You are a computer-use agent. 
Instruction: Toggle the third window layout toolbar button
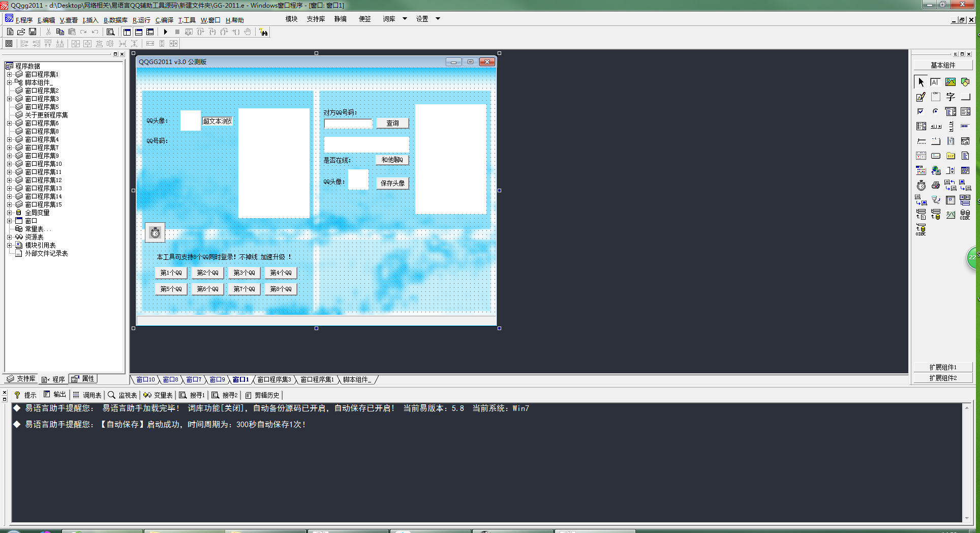coord(150,32)
